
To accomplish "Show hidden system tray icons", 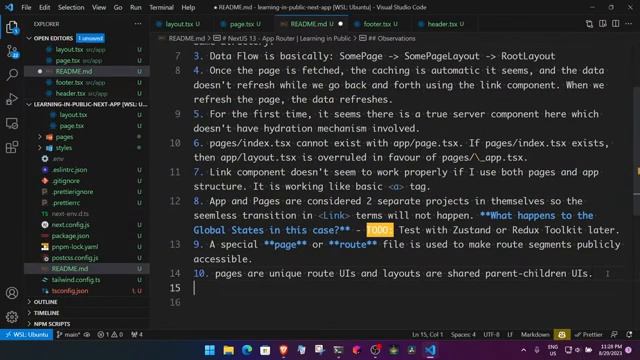I will click(x=523, y=350).
